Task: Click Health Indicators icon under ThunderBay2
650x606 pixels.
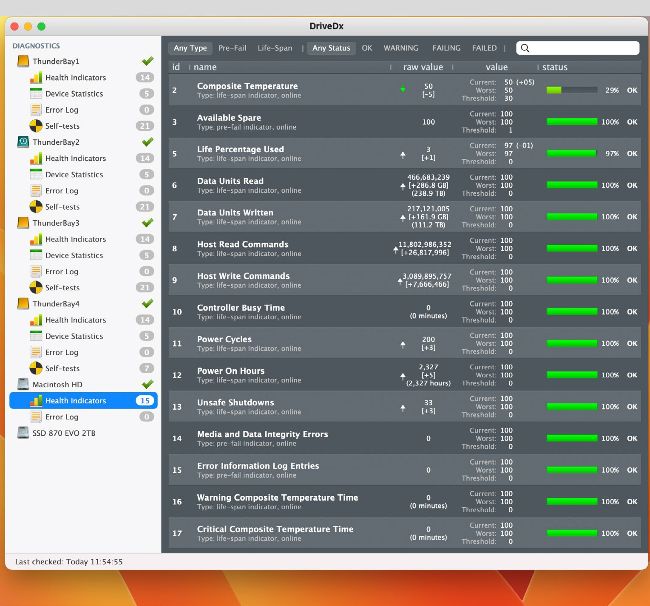Action: point(36,158)
